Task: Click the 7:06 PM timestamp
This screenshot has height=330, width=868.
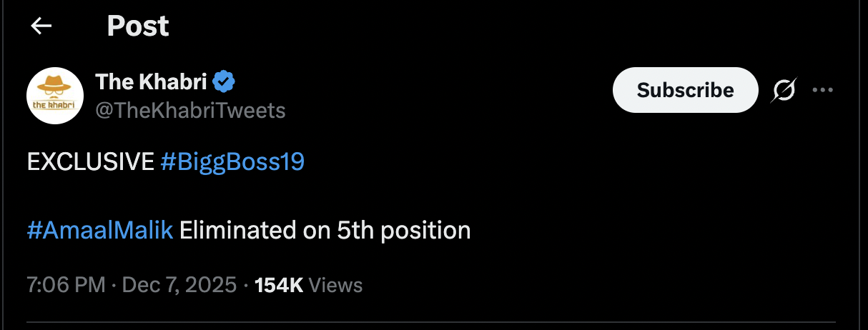Action: pyautogui.click(x=66, y=286)
